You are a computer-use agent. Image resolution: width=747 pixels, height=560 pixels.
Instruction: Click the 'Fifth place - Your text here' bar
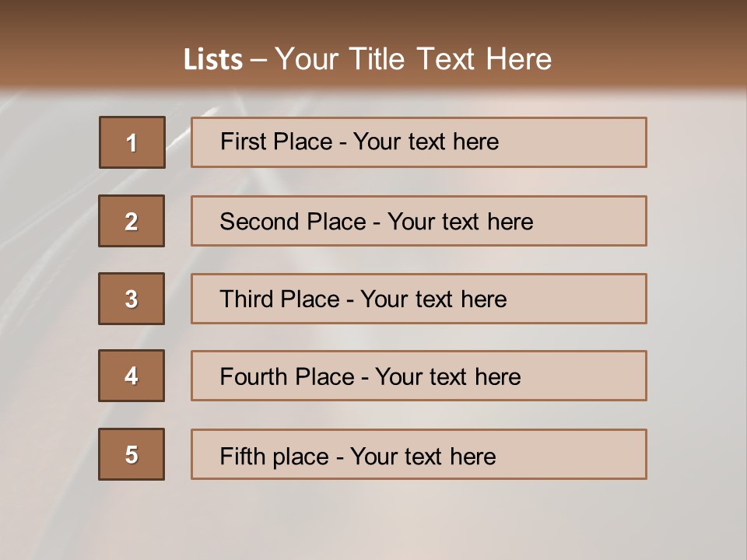point(419,454)
